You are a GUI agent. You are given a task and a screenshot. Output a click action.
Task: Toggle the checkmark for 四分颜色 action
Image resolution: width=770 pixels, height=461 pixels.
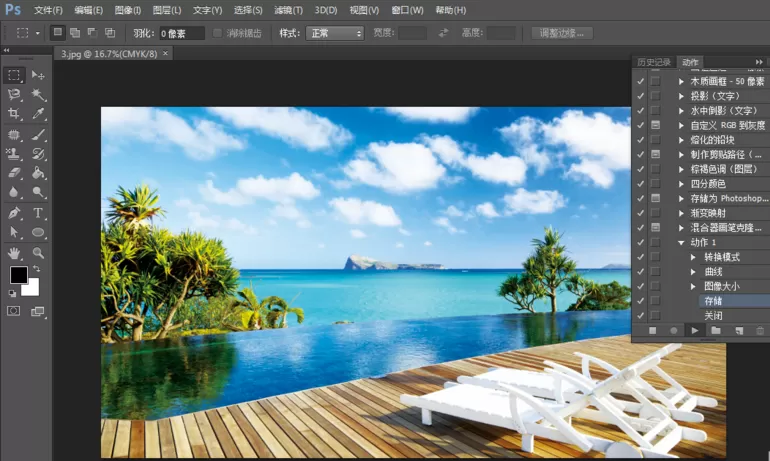tap(640, 184)
